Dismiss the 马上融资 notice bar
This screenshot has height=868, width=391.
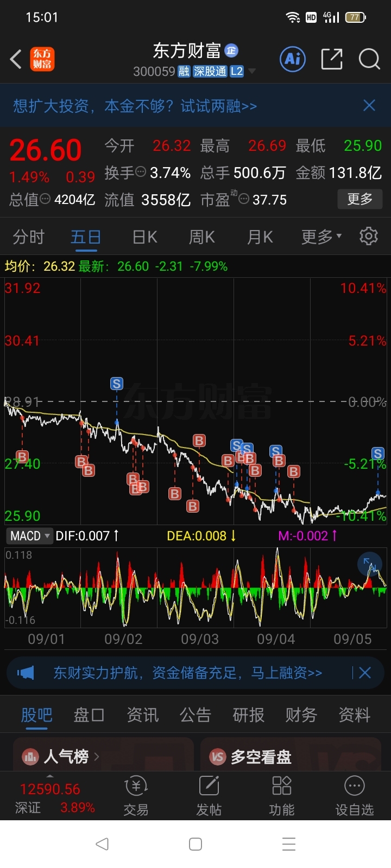click(365, 673)
